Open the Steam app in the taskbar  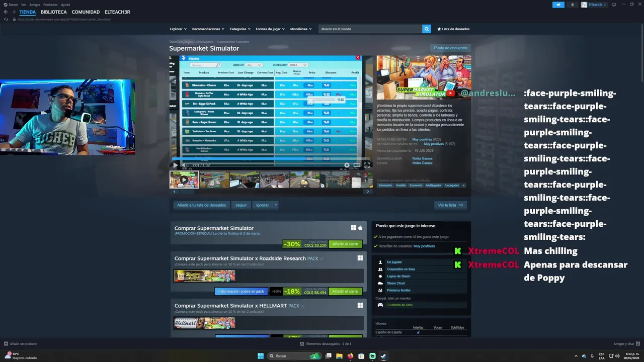click(383, 356)
